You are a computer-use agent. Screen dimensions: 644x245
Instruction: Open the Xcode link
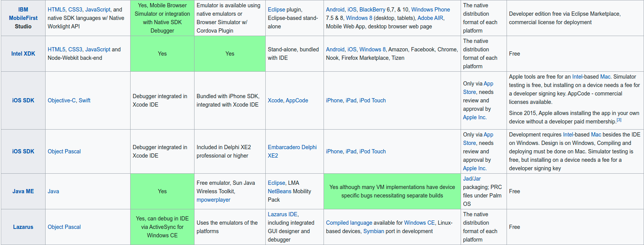click(x=275, y=100)
